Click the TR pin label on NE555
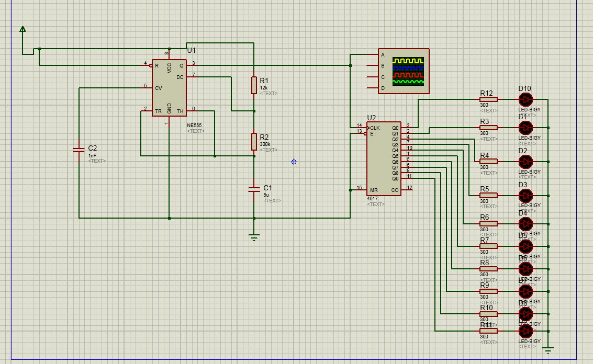Viewport: 593px width, 364px height. [158, 111]
